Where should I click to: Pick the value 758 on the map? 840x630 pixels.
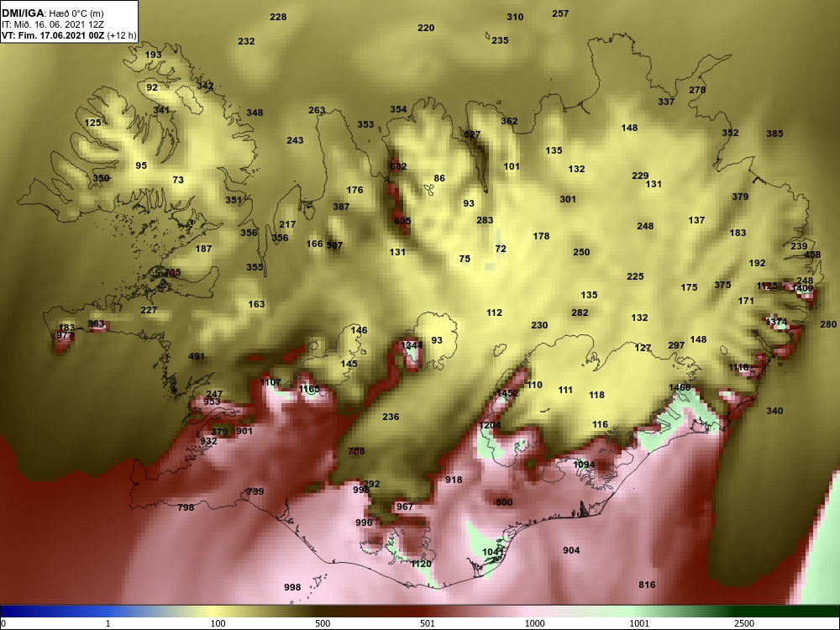[356, 451]
